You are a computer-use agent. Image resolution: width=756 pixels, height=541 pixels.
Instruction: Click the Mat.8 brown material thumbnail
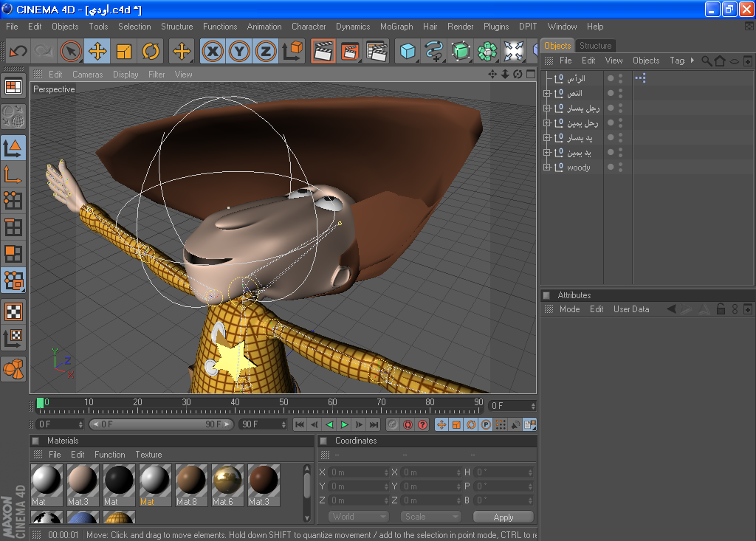(191, 485)
